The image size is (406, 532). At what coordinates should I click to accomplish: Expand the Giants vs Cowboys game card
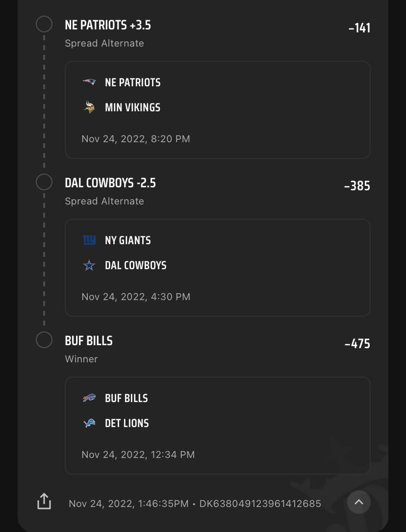[x=218, y=267]
